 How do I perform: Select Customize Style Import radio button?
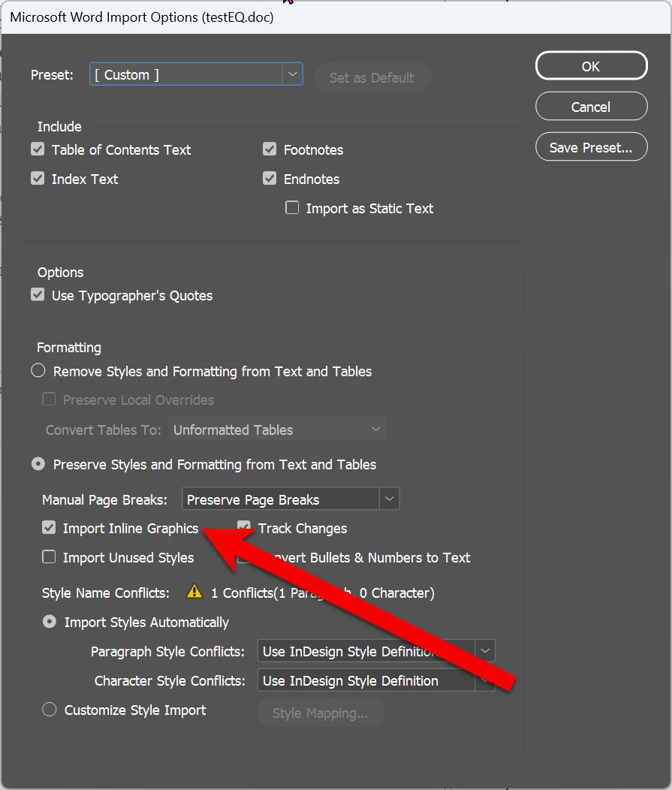tap(50, 710)
